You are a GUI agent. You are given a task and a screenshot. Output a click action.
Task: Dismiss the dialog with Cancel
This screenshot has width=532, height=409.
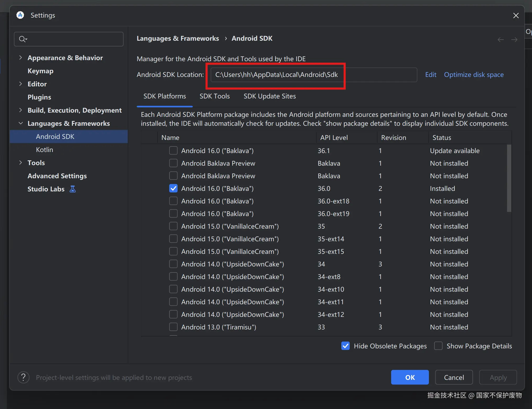click(454, 377)
